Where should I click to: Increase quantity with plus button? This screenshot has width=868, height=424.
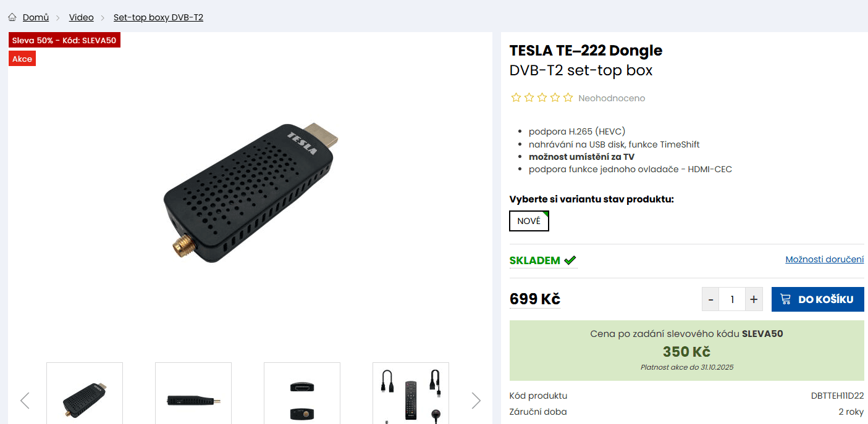point(754,299)
